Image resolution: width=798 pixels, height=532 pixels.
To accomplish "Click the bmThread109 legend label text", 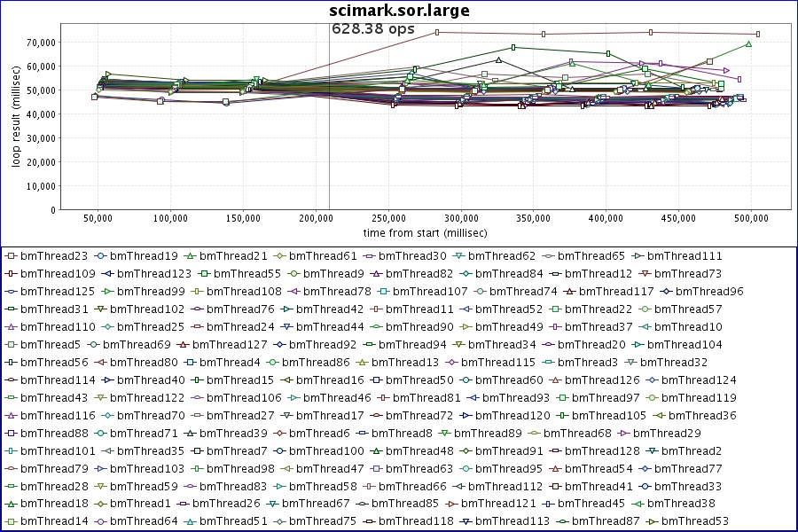I will coord(58,274).
